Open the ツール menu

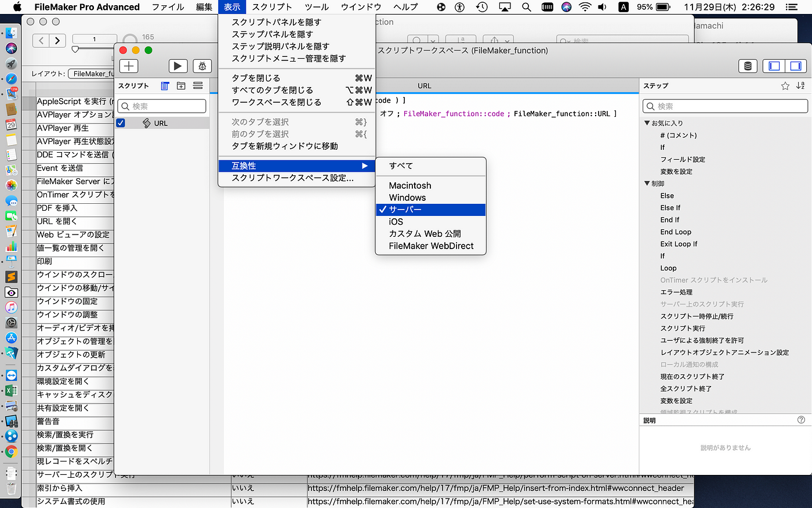[317, 7]
